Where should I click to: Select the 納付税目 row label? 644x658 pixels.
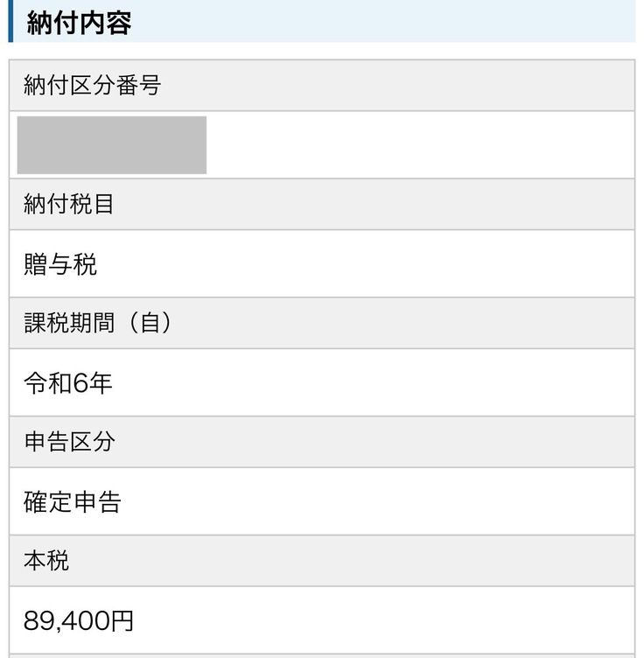point(69,205)
